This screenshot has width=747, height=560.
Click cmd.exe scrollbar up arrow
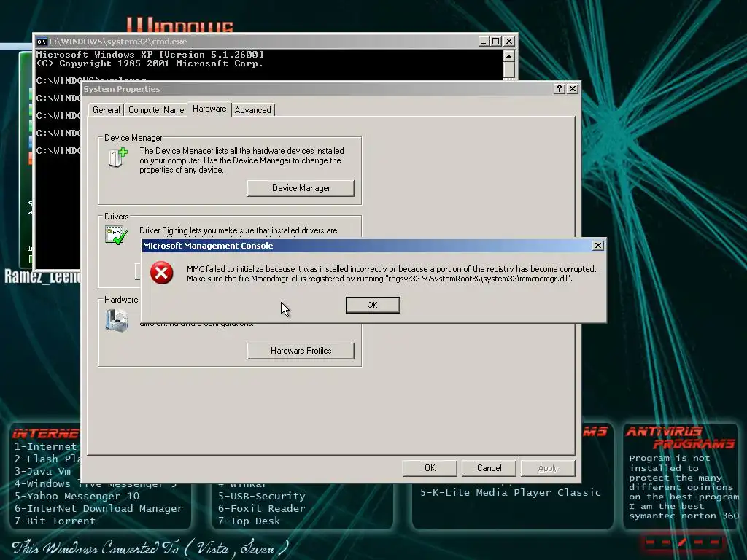[508, 55]
